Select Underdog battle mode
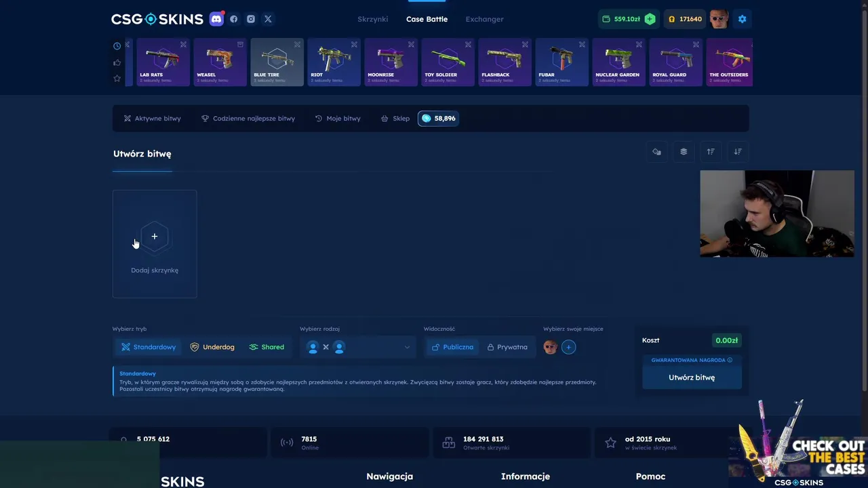The height and width of the screenshot is (488, 868). coord(212,347)
